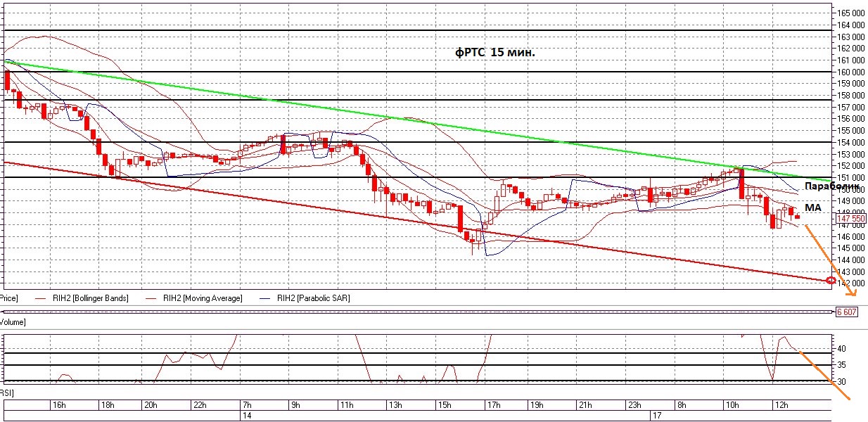Image resolution: width=868 pixels, height=422 pixels.
Task: Click the RSI axis value 35
Action: 841,365
